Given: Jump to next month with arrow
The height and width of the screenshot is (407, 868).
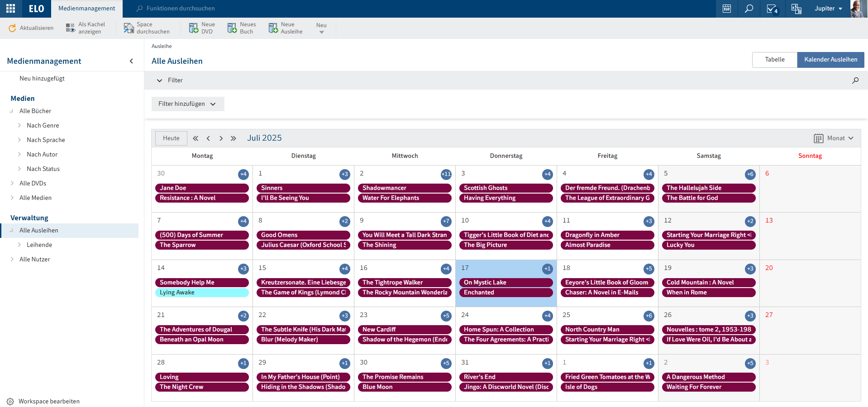Looking at the screenshot, I should [x=221, y=138].
